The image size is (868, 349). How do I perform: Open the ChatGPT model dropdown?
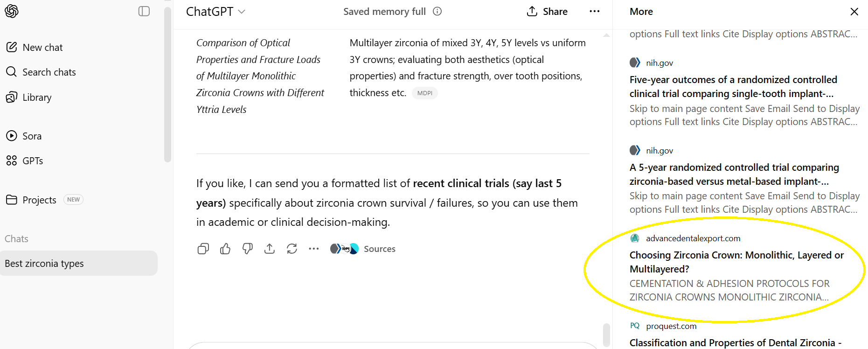[215, 12]
